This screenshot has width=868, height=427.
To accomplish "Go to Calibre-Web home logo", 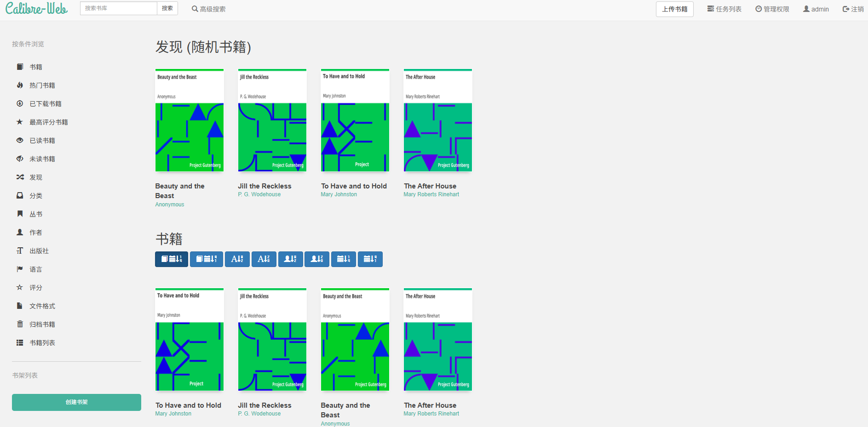I will click(x=36, y=9).
